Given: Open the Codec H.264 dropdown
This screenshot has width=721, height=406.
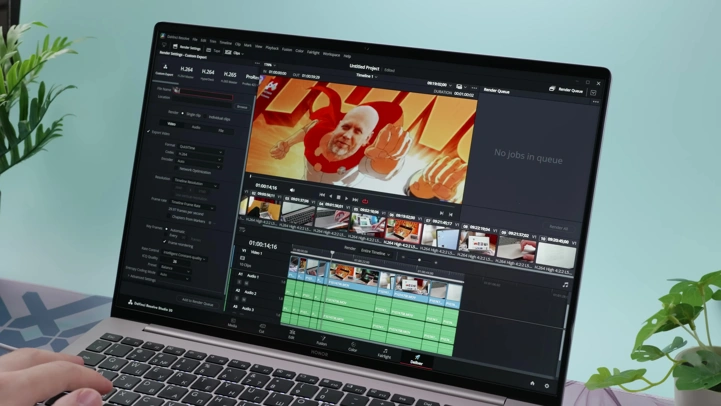Looking at the screenshot, I should tap(200, 154).
